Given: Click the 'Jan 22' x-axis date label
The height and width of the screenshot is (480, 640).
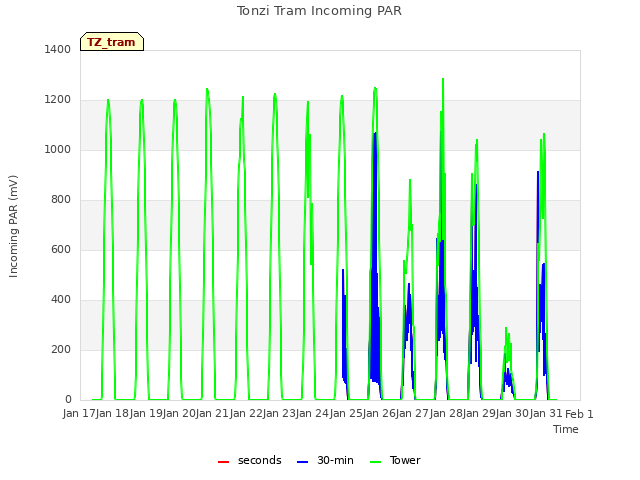Looking at the screenshot, I should [x=246, y=414].
